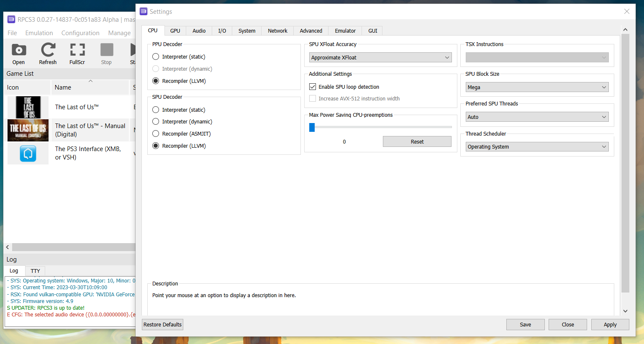Select the PS3 Interface (XMB) icon

point(28,153)
